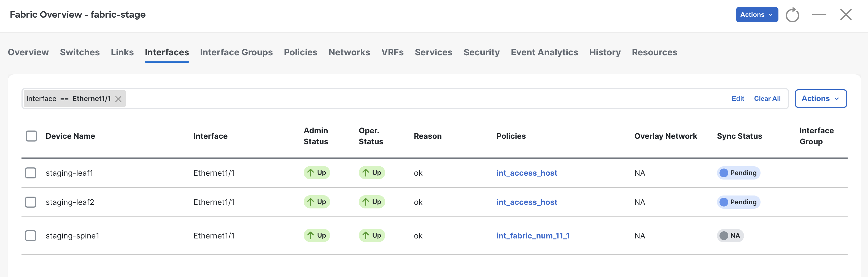Click the Admin Status Up badge for staging-spine1
The width and height of the screenshot is (868, 277).
click(316, 236)
